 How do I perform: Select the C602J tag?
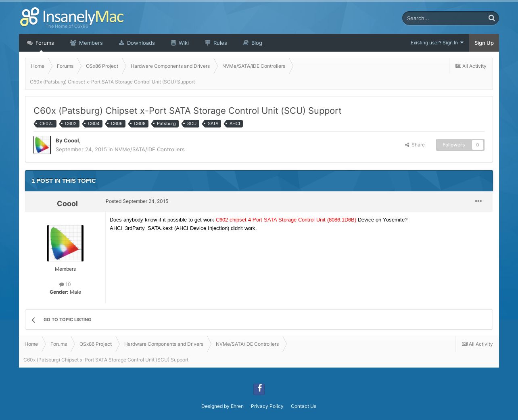45,123
